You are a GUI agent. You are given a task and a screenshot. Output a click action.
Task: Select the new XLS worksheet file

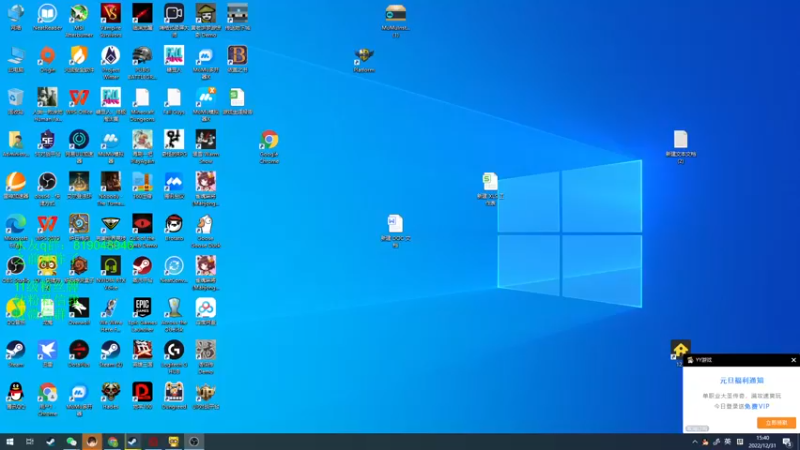click(490, 189)
